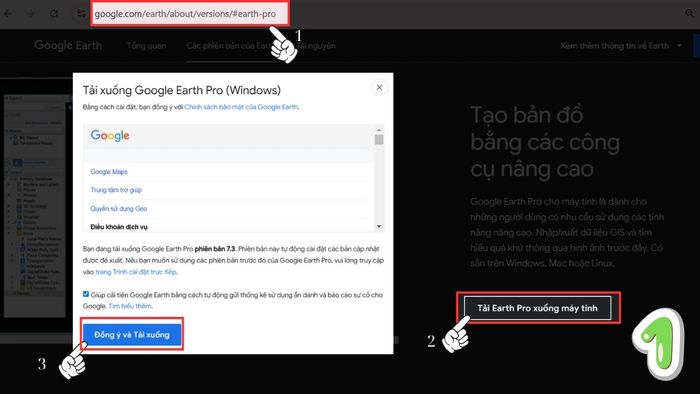This screenshot has height=394, width=700.
Task: Open the Google Maps link
Action: [109, 172]
